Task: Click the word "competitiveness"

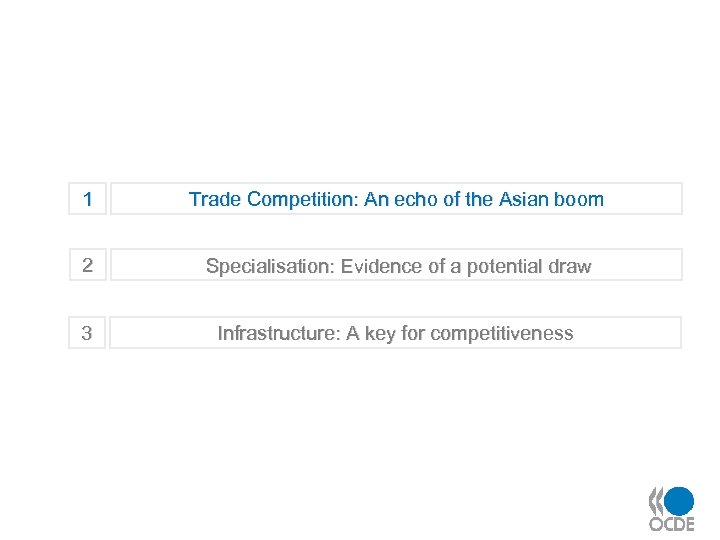Action: pos(503,333)
